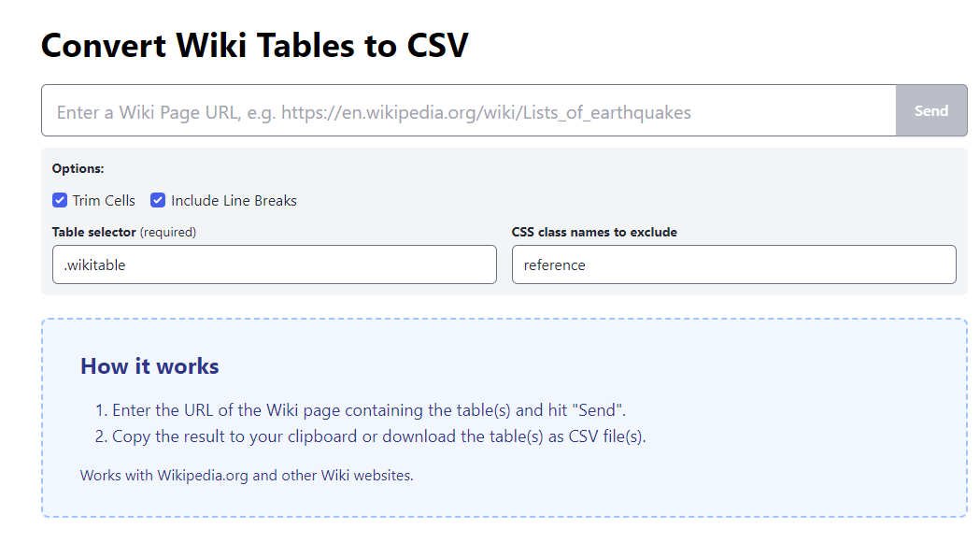Click the "Trim Cells" label text

coord(104,201)
